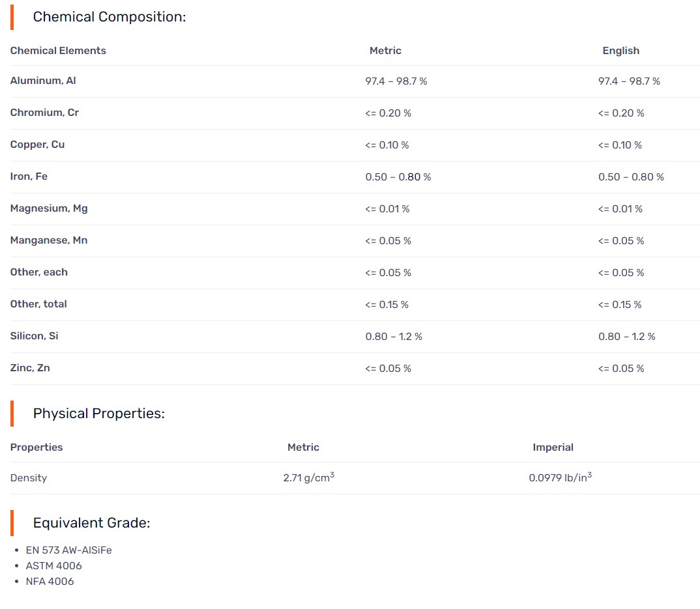Viewport: 700px width, 609px height.
Task: Click the Iron, Fe row label
Action: (29, 177)
